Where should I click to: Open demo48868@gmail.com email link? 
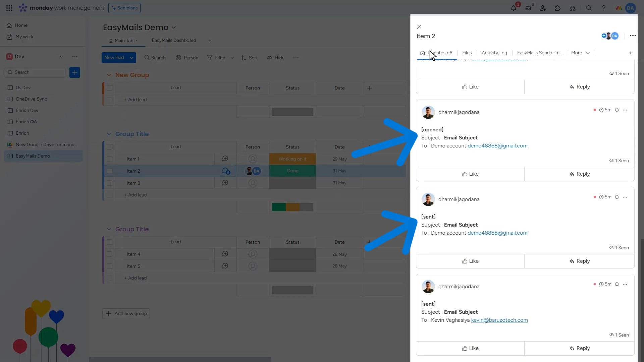(x=497, y=145)
